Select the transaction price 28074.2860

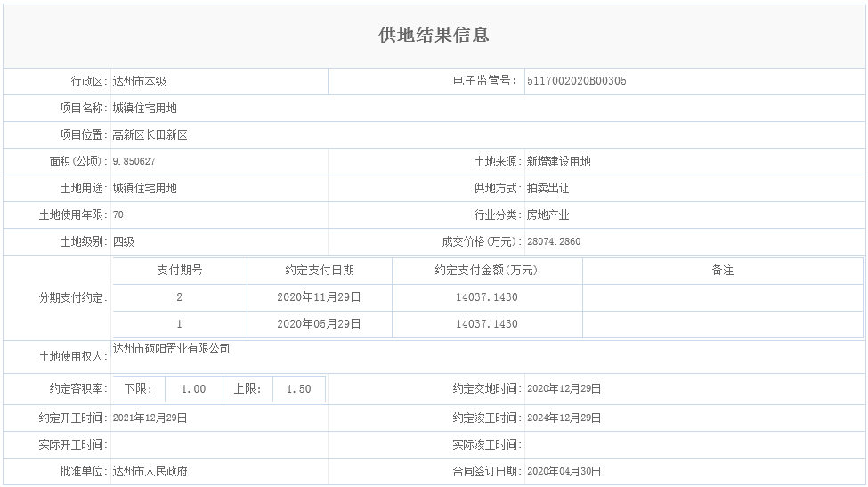[x=554, y=241]
